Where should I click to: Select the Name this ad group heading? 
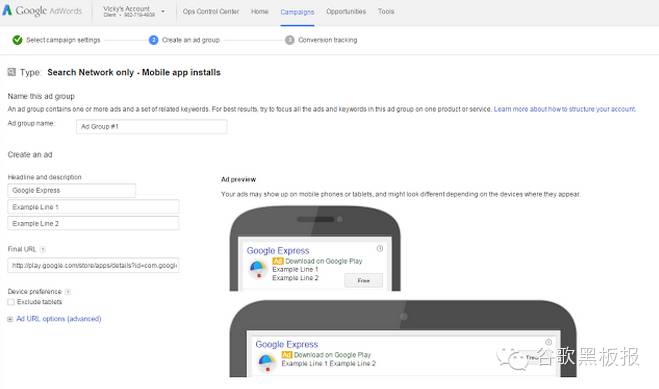(41, 96)
